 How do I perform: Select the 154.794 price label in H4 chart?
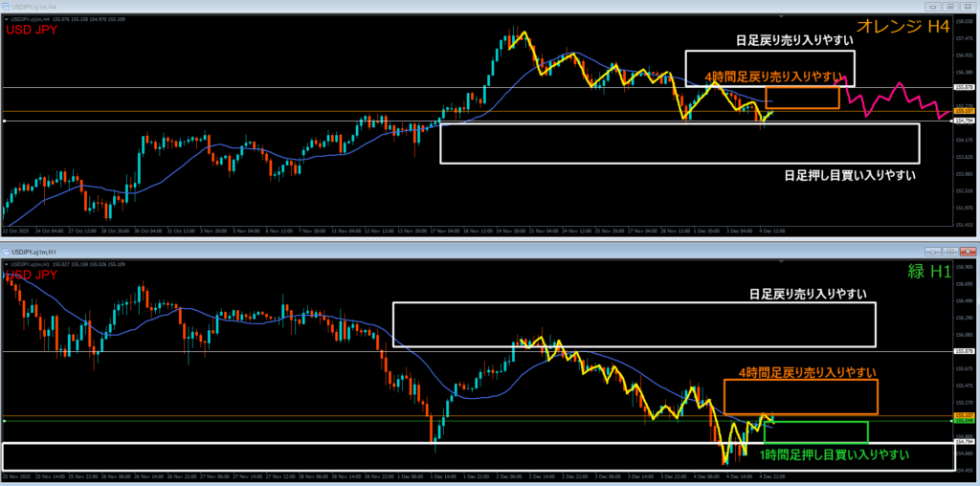965,121
